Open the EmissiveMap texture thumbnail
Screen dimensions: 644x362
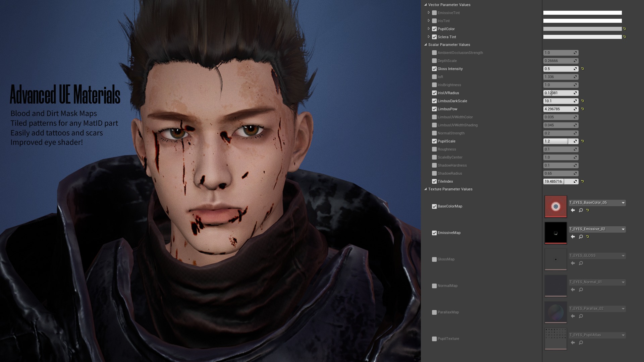pyautogui.click(x=556, y=233)
